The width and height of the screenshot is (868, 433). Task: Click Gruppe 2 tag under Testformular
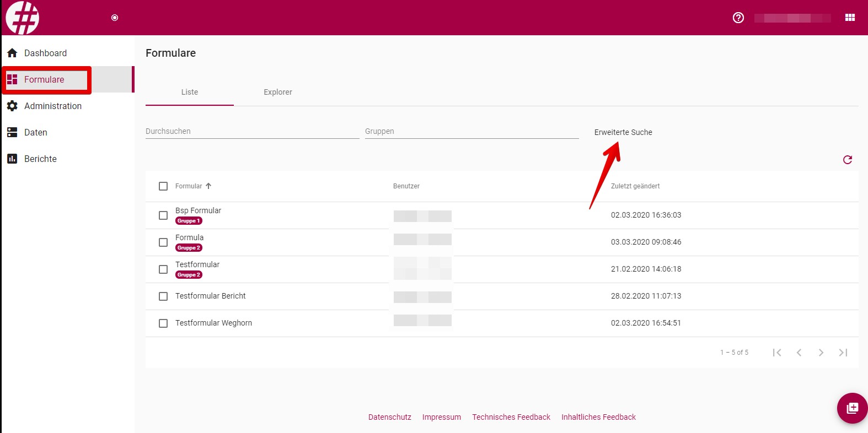[x=189, y=275]
